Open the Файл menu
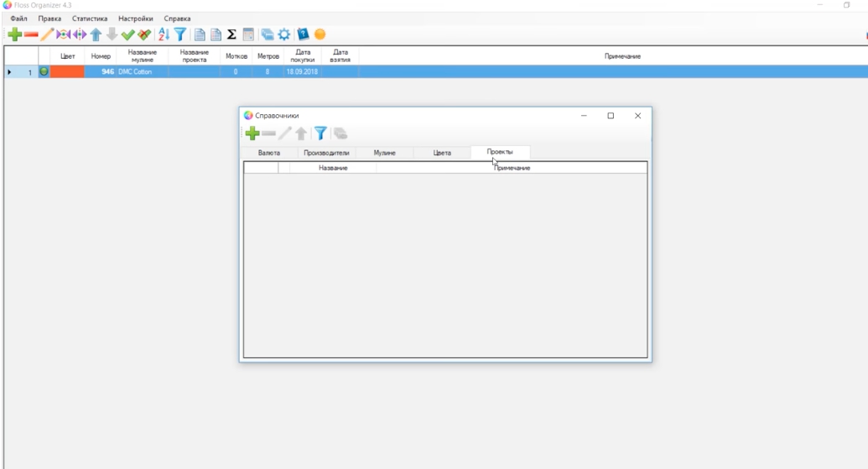The image size is (868, 469). [18, 18]
